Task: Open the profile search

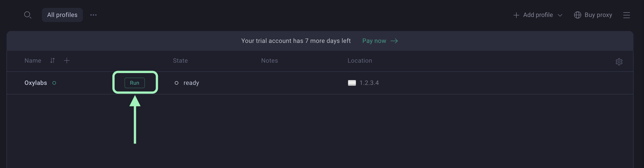Action: tap(28, 15)
